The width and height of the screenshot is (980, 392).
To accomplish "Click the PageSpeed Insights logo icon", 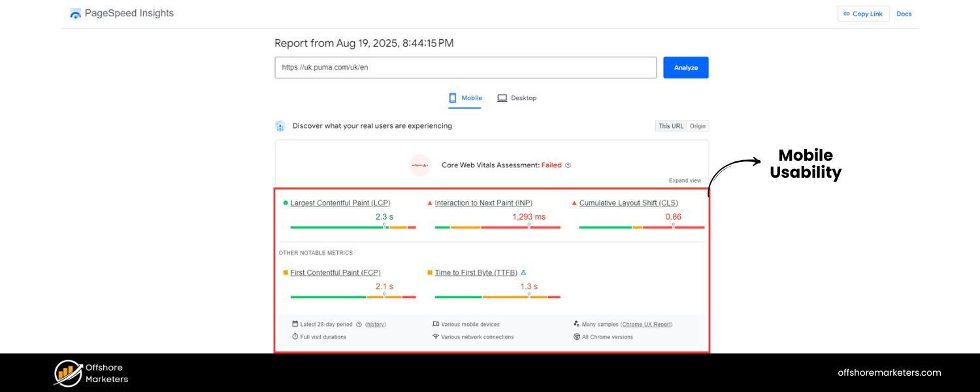I will coord(75,12).
